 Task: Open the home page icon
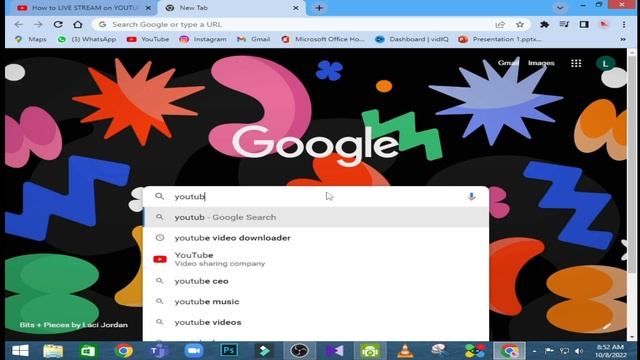coord(78,24)
